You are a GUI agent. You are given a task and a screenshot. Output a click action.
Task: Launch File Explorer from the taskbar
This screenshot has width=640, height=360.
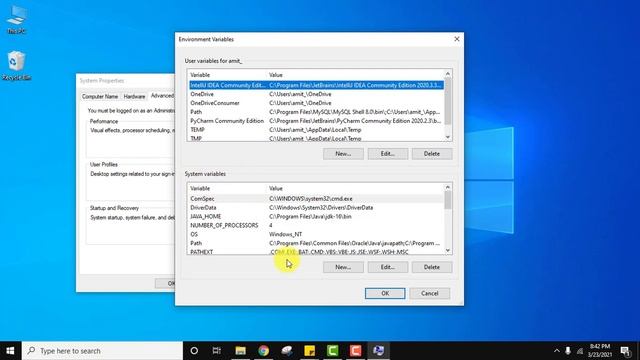tap(240, 351)
